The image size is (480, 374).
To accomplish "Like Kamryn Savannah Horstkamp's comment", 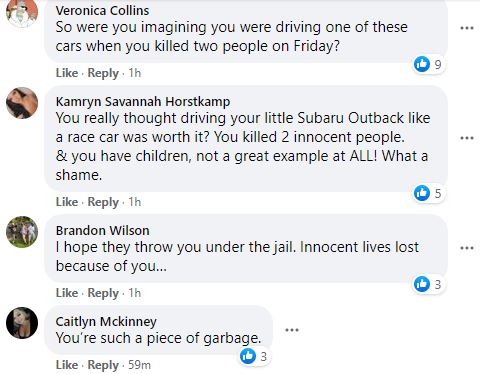I will coord(67,202).
